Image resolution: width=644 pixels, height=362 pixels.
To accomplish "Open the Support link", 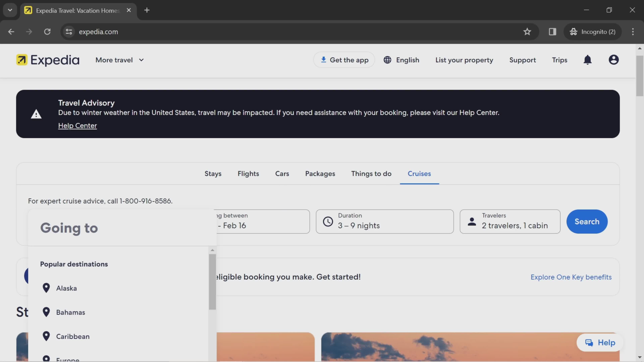I will (x=523, y=60).
